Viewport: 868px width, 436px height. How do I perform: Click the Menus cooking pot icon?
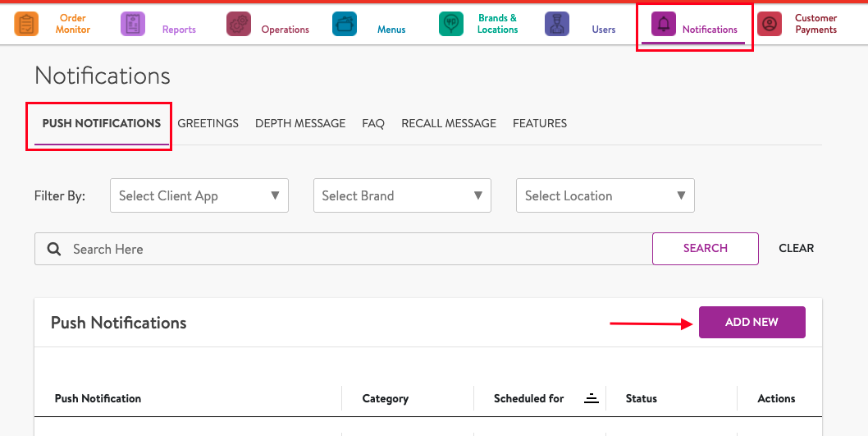pos(345,25)
